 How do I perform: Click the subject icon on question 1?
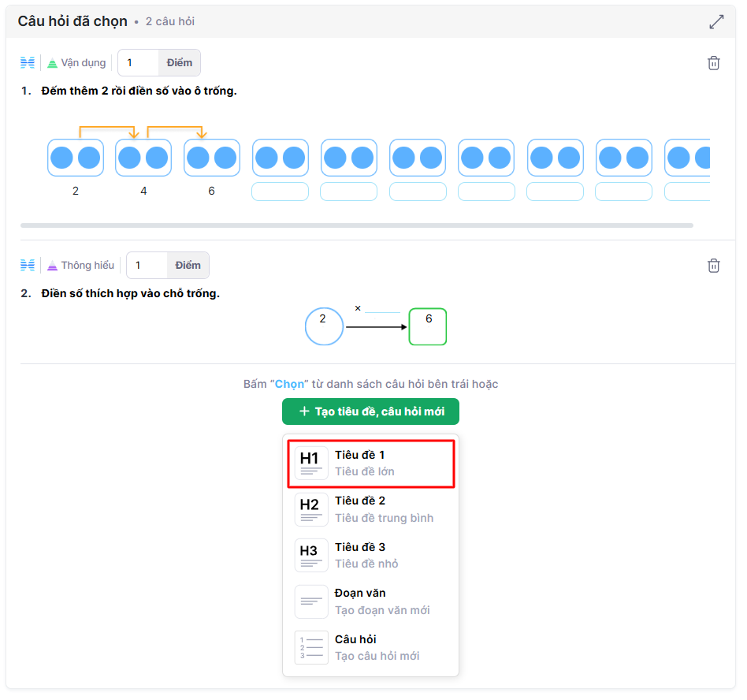tap(28, 63)
